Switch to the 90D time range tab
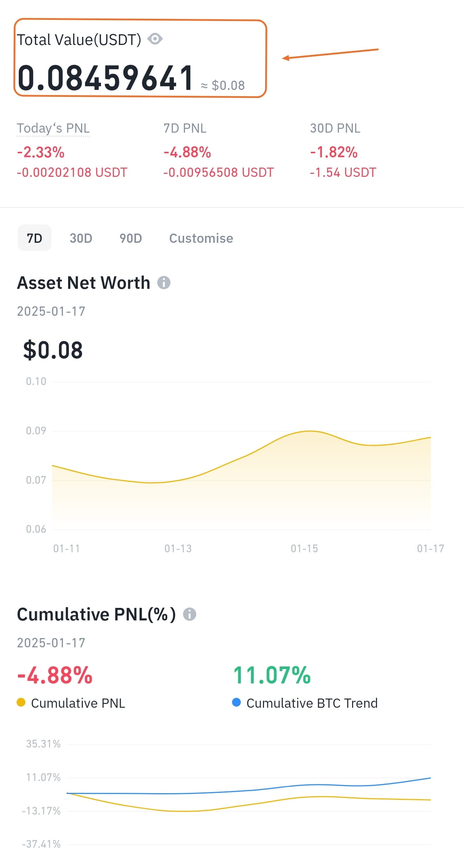This screenshot has width=464, height=868. coord(131,238)
